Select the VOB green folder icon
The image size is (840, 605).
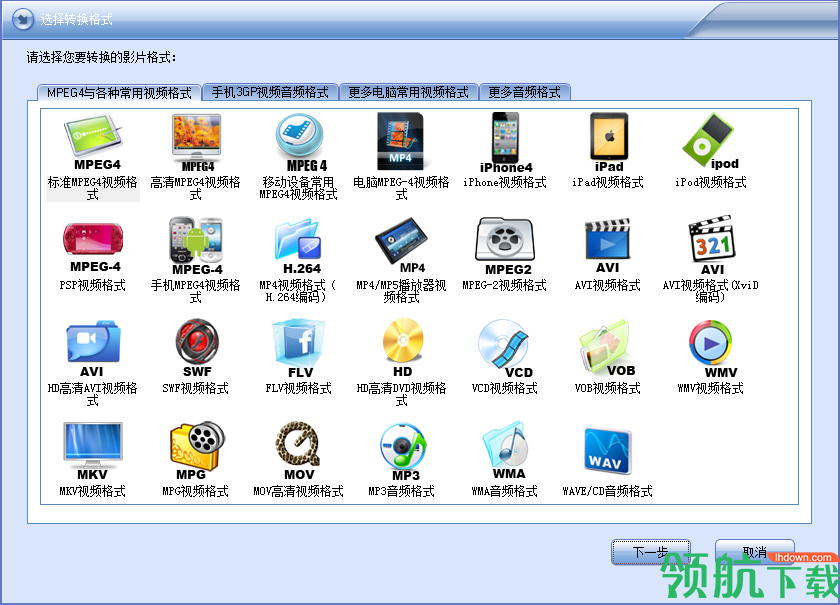(606, 348)
